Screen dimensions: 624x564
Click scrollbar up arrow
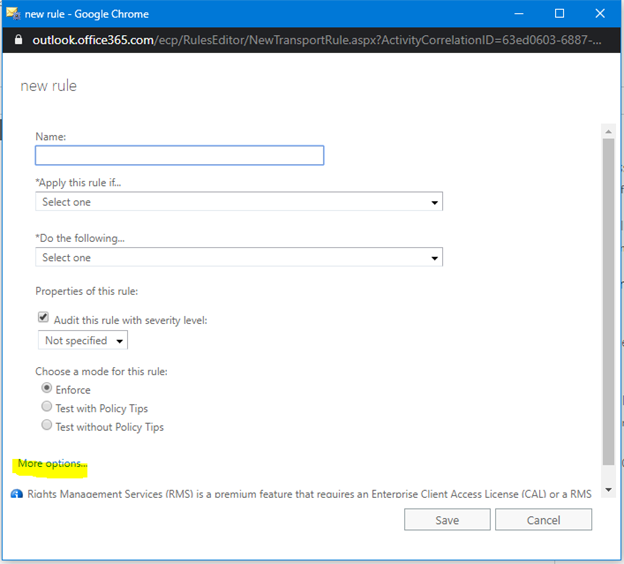(x=608, y=131)
